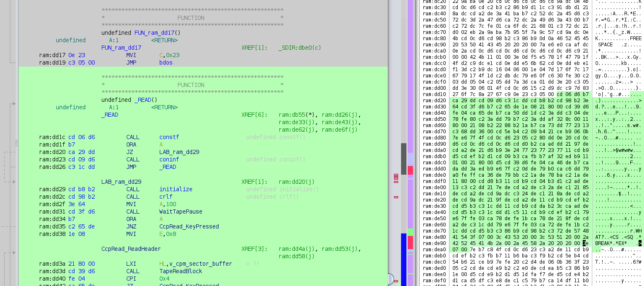The image size is (644, 286).
Task: Click the highlighted cursor byte in hex view
Action: tap(585, 243)
